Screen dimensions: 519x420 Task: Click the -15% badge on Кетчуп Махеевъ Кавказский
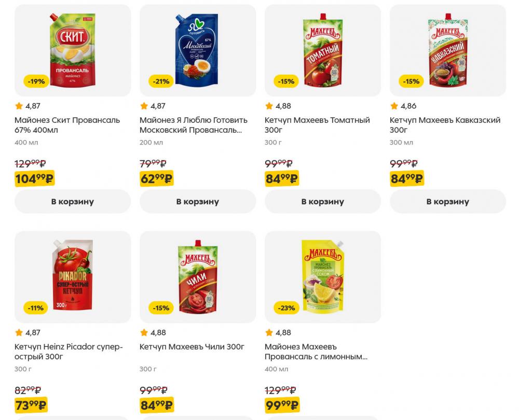click(410, 81)
